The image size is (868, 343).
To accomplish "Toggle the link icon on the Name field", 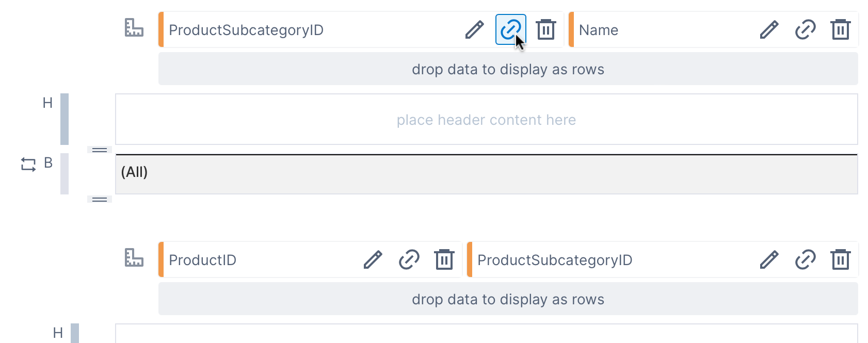I will point(805,30).
